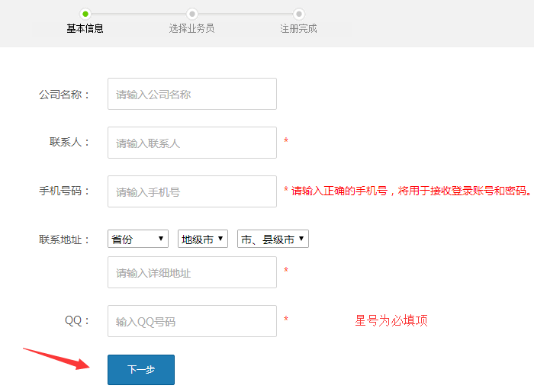Click the 请输入手机号 phone number field
The image size is (534, 392).
(192, 191)
